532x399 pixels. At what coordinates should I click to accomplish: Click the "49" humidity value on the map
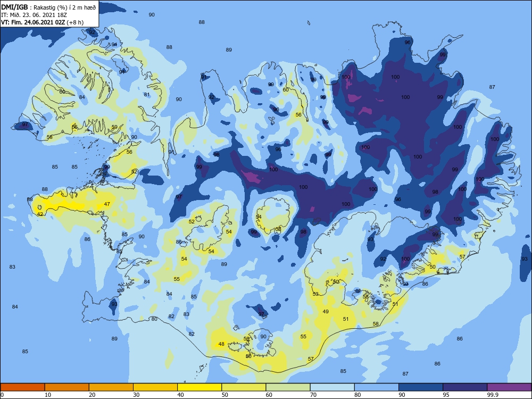point(326,311)
